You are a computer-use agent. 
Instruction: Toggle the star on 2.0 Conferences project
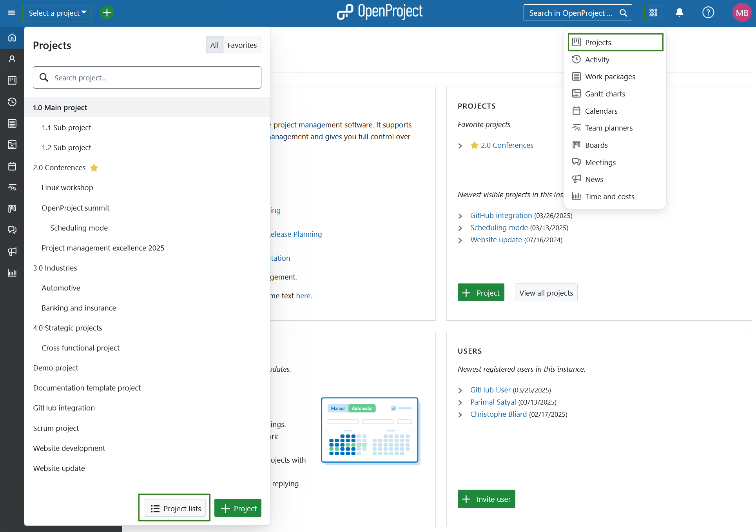[x=94, y=168]
